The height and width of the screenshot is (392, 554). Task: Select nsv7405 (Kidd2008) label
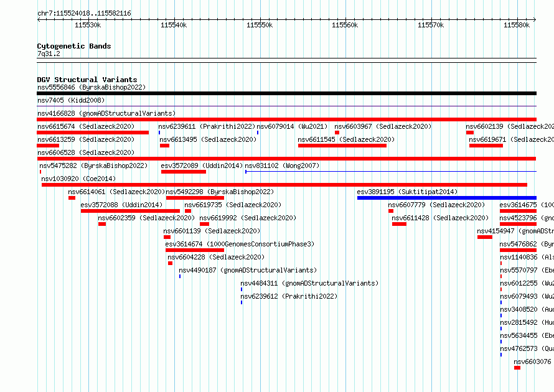click(71, 100)
